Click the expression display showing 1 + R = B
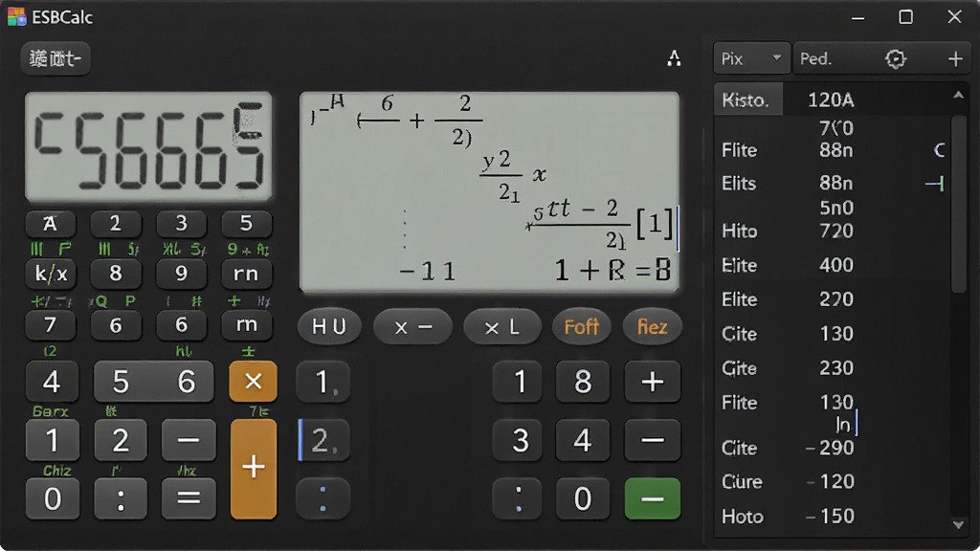This screenshot has width=980, height=551. coord(489,191)
